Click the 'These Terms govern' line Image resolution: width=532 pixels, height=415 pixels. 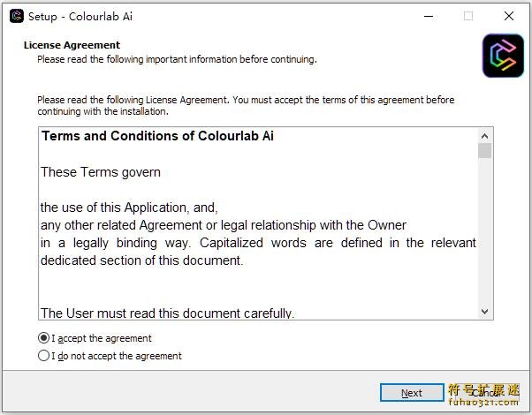click(101, 172)
